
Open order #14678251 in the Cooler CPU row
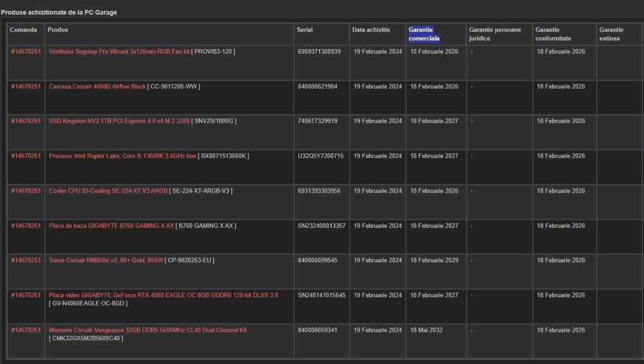click(26, 191)
